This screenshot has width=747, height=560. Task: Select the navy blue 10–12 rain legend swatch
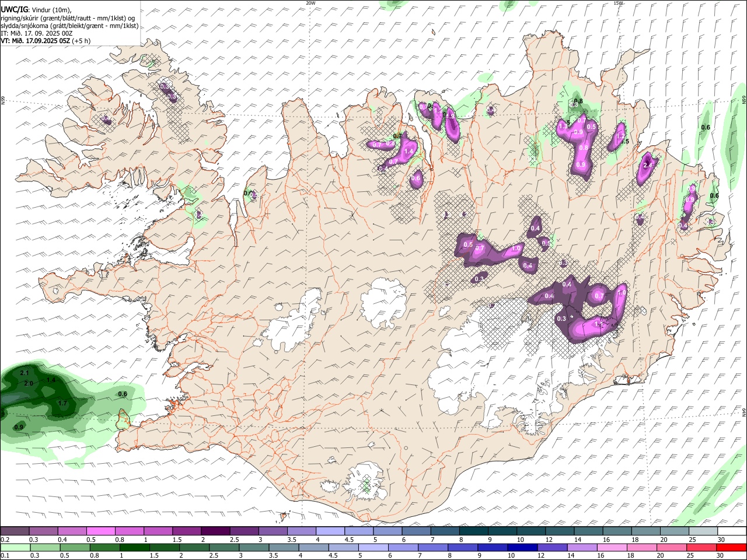[522, 548]
